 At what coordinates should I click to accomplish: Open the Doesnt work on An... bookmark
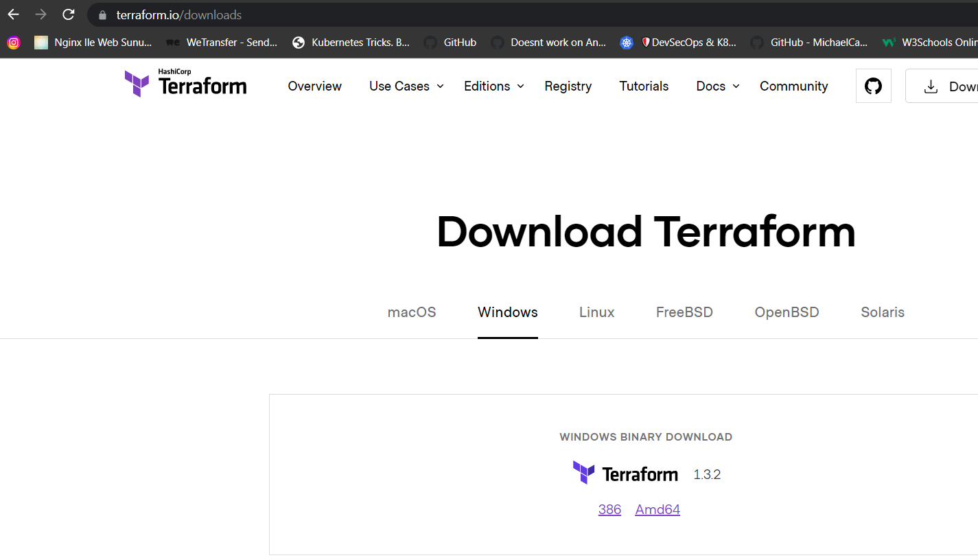point(549,43)
